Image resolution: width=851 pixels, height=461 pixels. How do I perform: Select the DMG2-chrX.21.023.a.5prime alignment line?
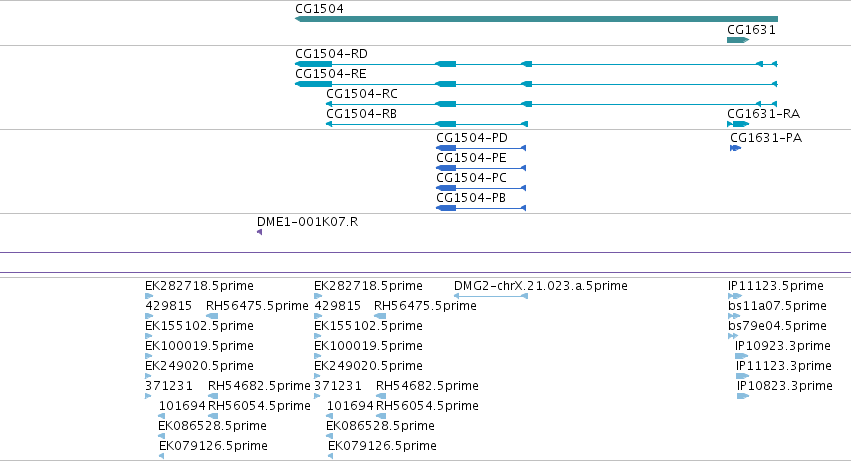[x=491, y=296]
